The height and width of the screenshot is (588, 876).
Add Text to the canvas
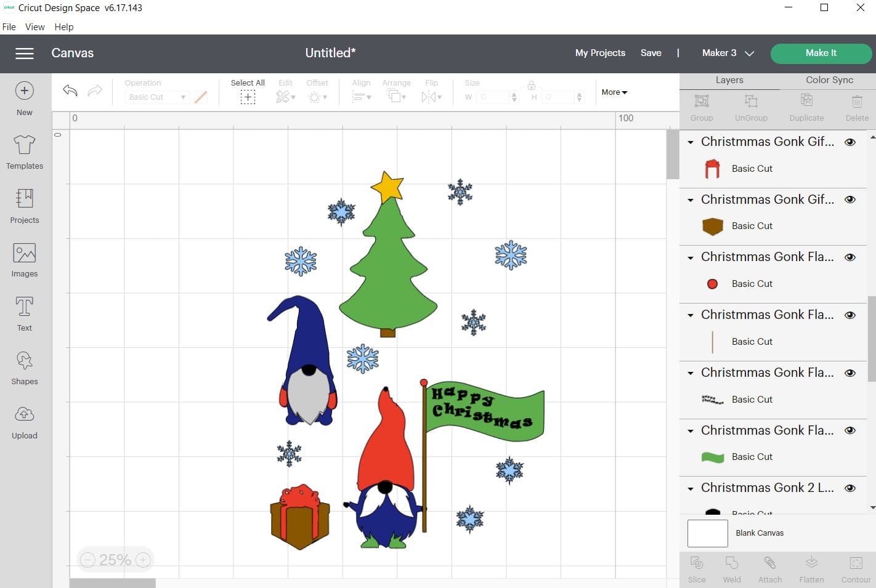(x=25, y=314)
